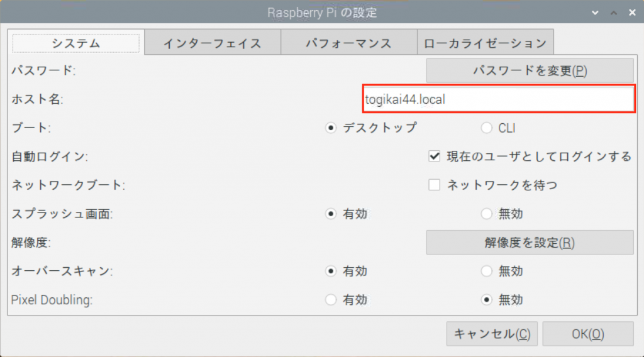
Task: Set オーバースキャン to 有効
Action: click(331, 272)
